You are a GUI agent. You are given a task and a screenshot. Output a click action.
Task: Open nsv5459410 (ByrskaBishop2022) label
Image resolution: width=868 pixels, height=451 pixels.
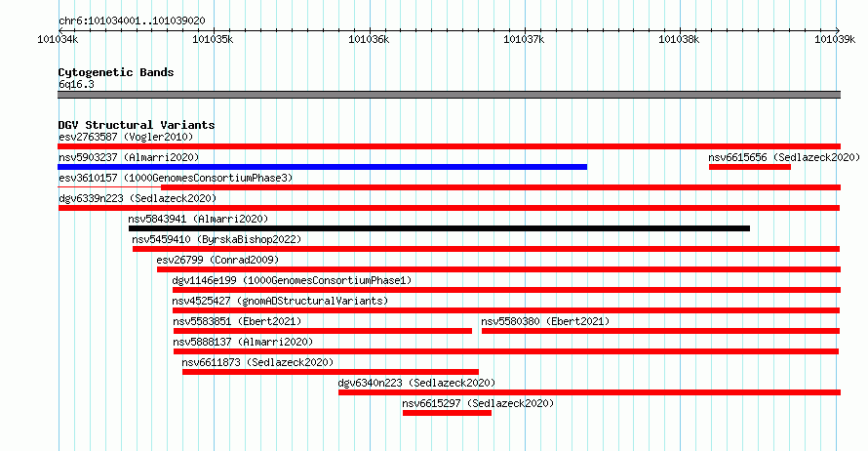(x=217, y=239)
